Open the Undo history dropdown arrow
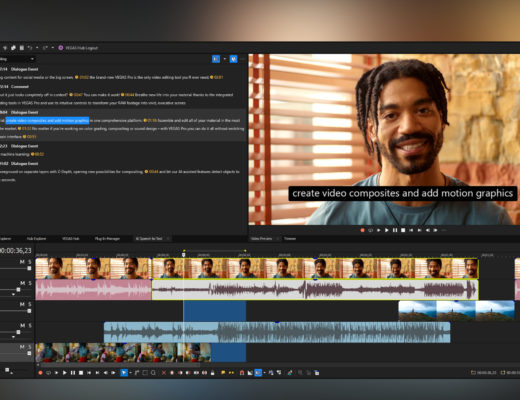This screenshot has width=520, height=400. pyautogui.click(x=37, y=48)
